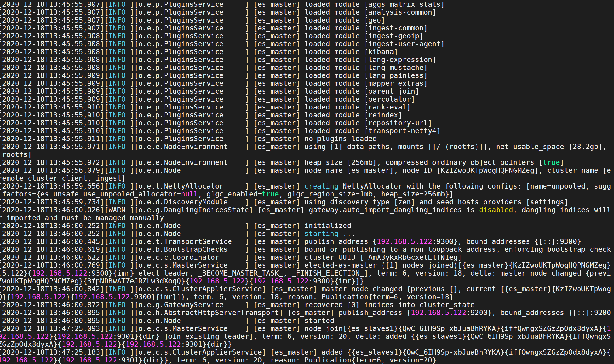Click the o.e.h.AbstractHttpServerTransport logger name
The width and height of the screenshot is (614, 364).
click(209, 313)
